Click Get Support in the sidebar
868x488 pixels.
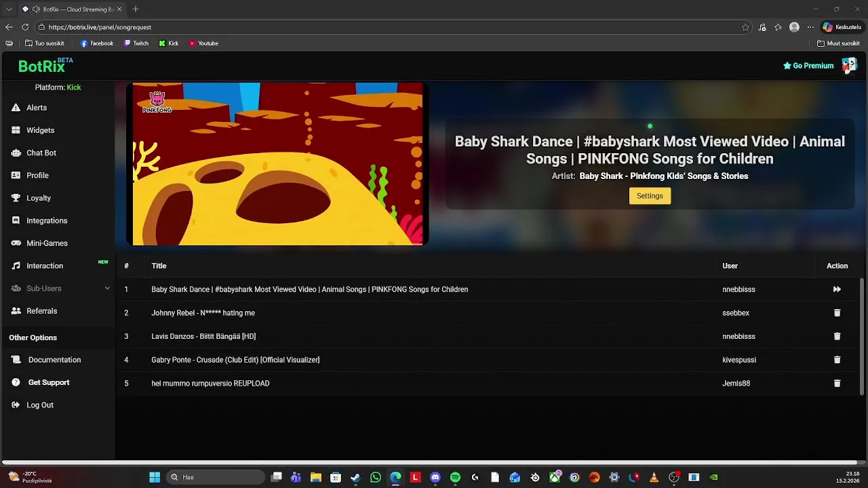(49, 382)
